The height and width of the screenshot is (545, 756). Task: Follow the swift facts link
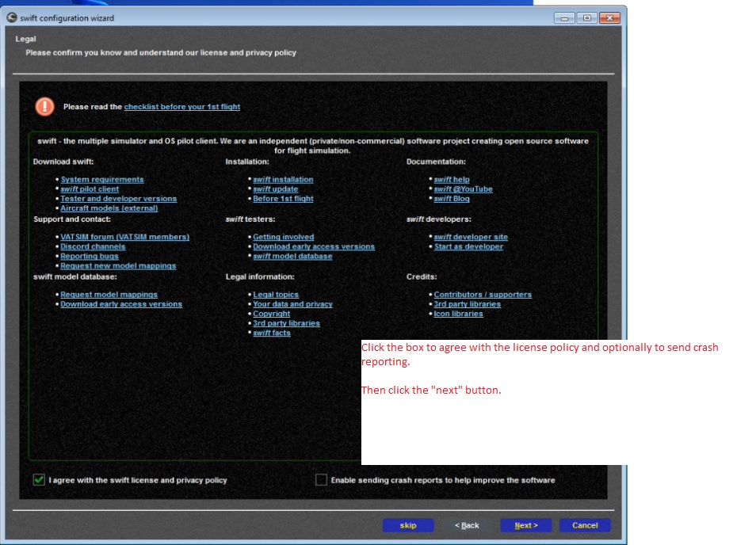pyautogui.click(x=272, y=333)
